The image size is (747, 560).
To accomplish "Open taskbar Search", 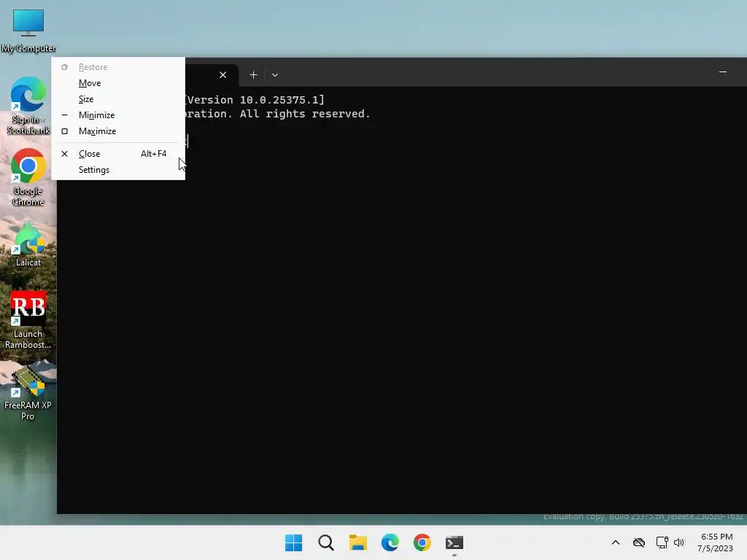I will click(326, 542).
